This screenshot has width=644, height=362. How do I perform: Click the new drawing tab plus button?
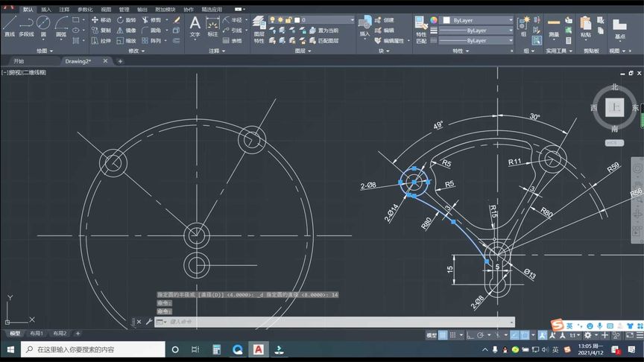120,61
